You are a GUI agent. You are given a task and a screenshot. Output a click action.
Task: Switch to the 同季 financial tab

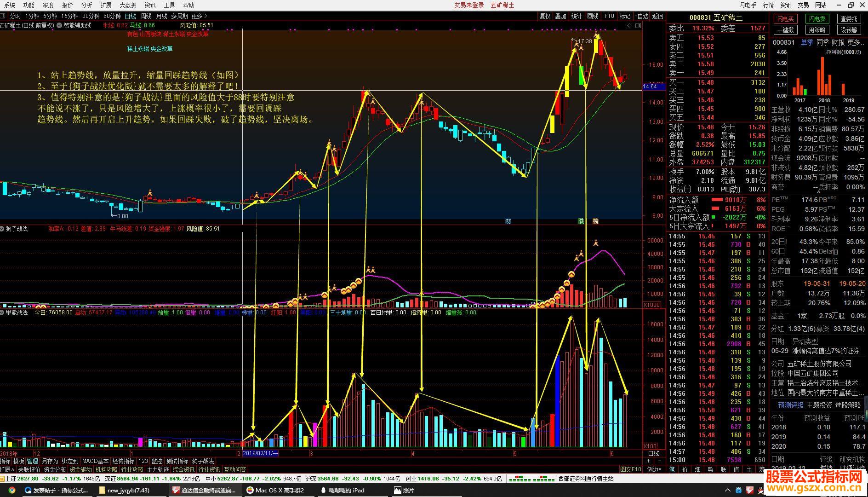823,42
